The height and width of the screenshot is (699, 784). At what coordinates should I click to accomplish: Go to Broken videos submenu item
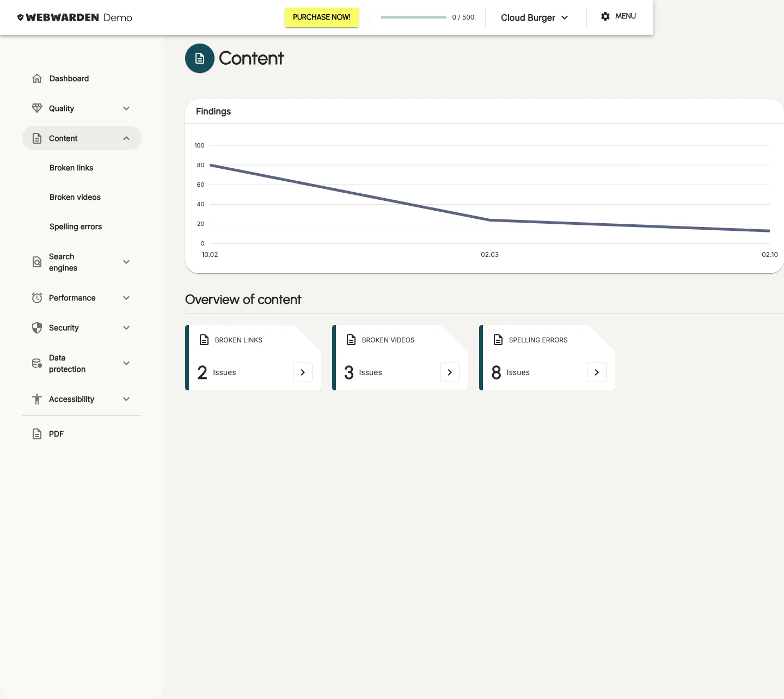75,197
